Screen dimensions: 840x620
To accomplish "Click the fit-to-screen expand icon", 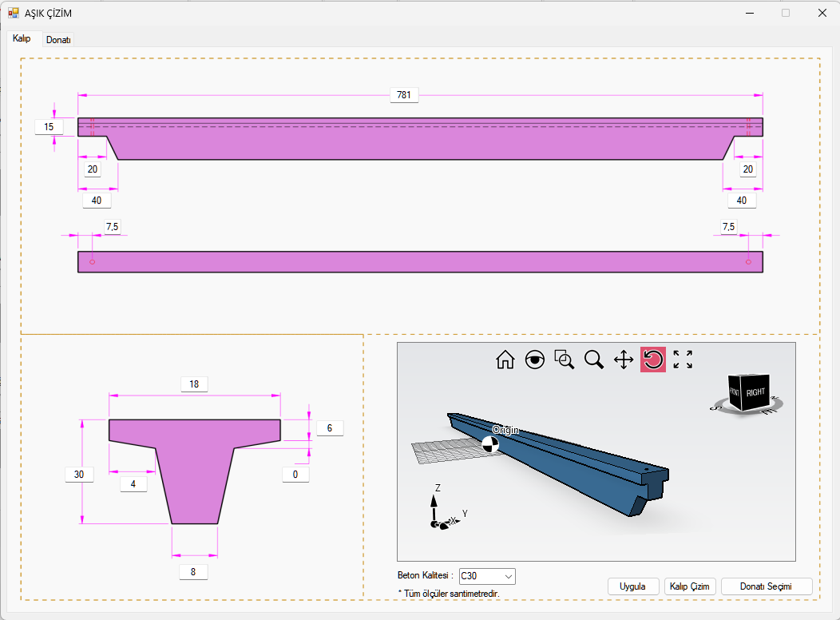I will [x=683, y=360].
